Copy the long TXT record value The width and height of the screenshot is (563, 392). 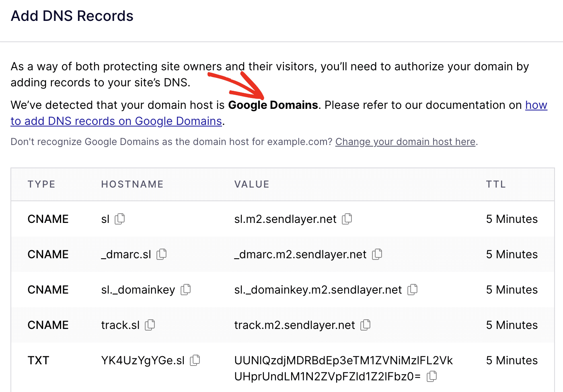click(432, 376)
